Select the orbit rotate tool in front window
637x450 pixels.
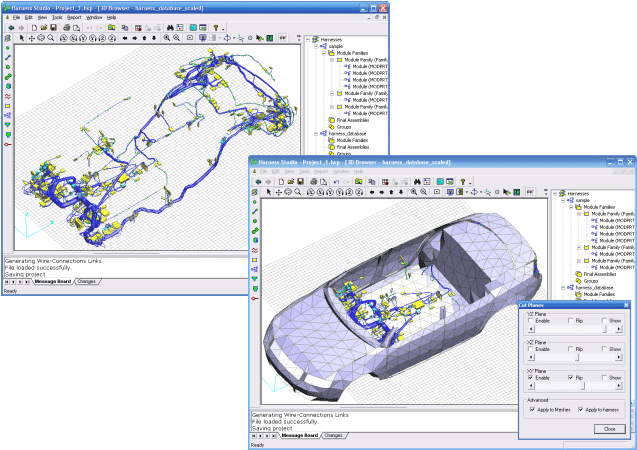pos(288,192)
